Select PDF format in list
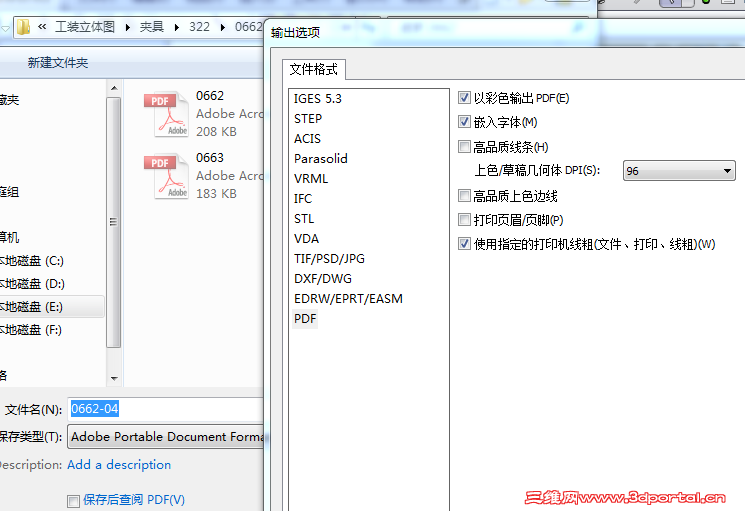The image size is (745, 511). click(x=305, y=319)
